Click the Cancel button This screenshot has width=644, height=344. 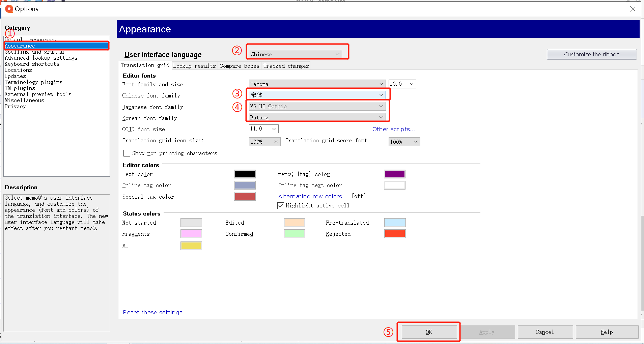545,332
